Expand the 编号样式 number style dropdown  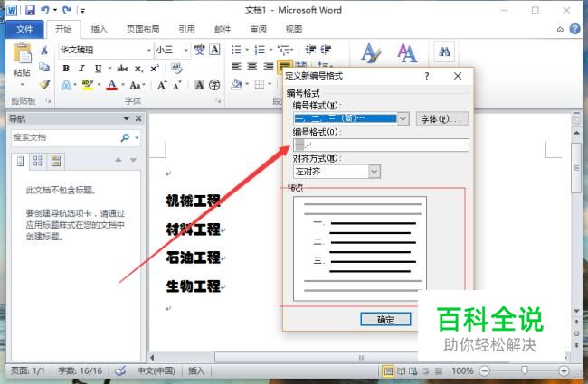pyautogui.click(x=403, y=119)
